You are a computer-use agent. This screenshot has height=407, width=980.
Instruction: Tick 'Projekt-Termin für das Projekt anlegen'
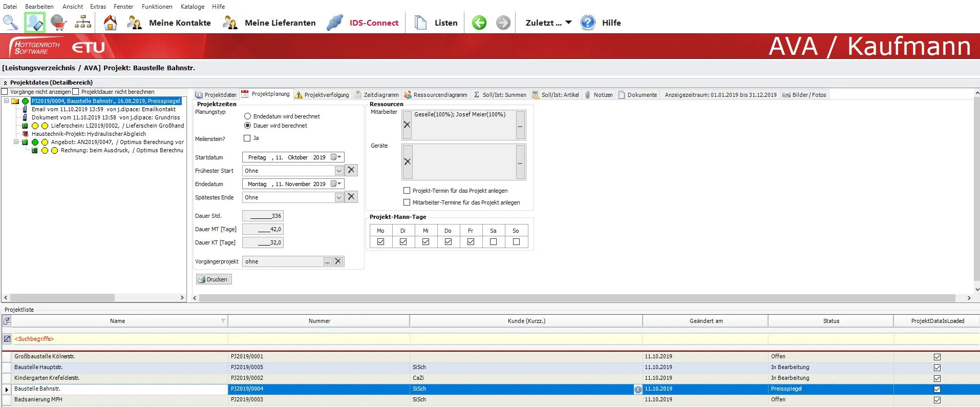[x=407, y=191]
